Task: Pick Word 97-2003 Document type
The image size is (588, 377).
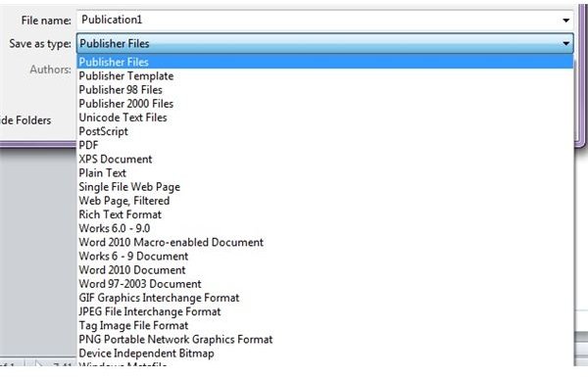Action: pos(325,284)
